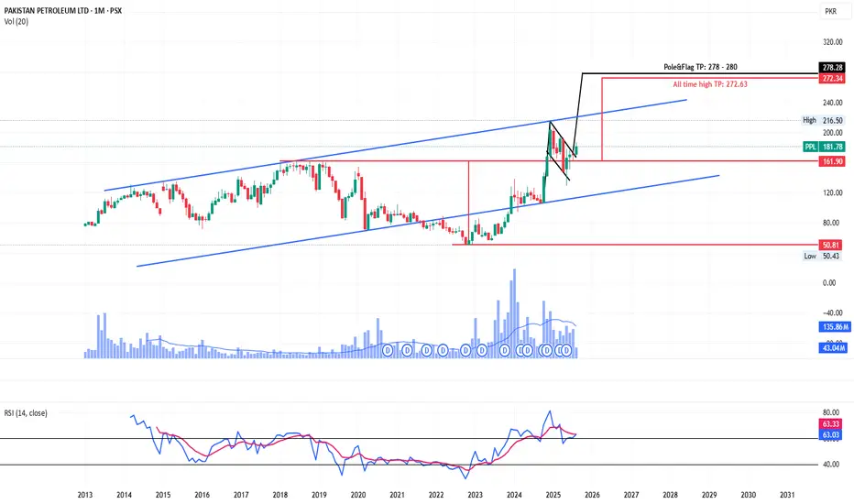Click the 2028 label on time axis
This screenshot has height=504, width=854.
coord(670,495)
